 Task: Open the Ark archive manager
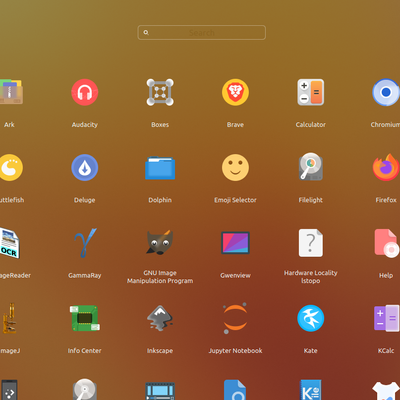(10, 92)
